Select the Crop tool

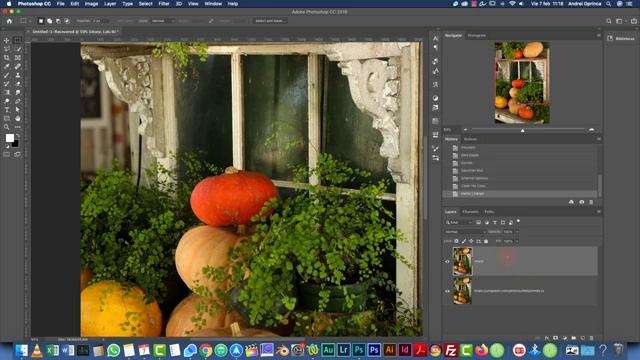pyautogui.click(x=7, y=58)
